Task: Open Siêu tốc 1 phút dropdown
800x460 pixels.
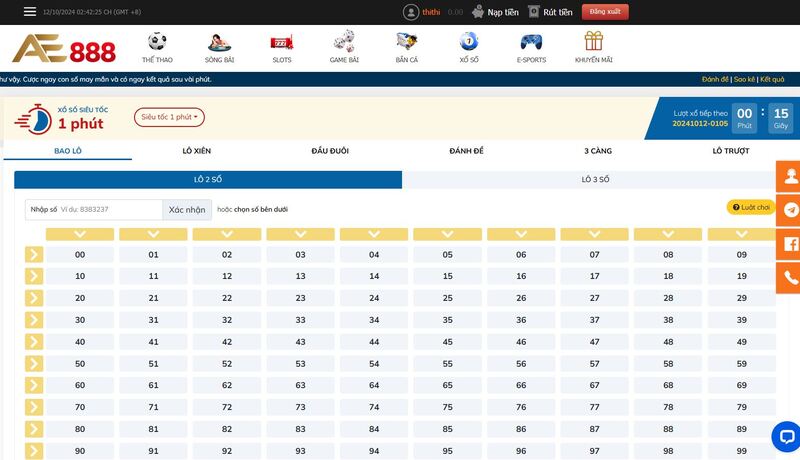Action: 169,117
